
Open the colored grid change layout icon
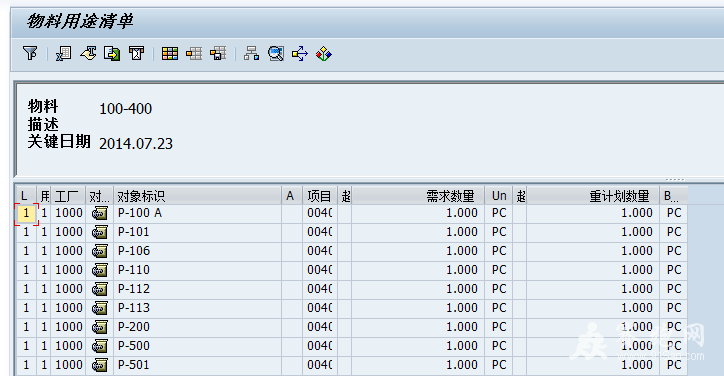pos(169,54)
